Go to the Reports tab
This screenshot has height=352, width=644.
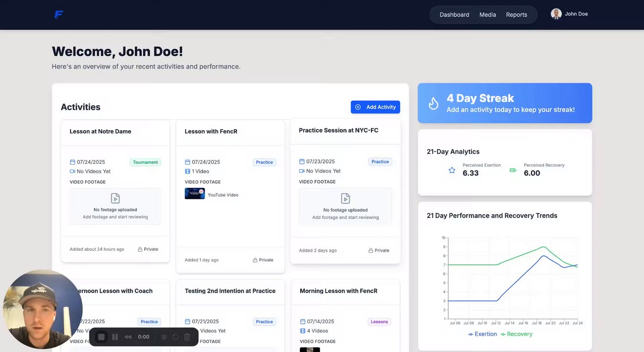516,15
